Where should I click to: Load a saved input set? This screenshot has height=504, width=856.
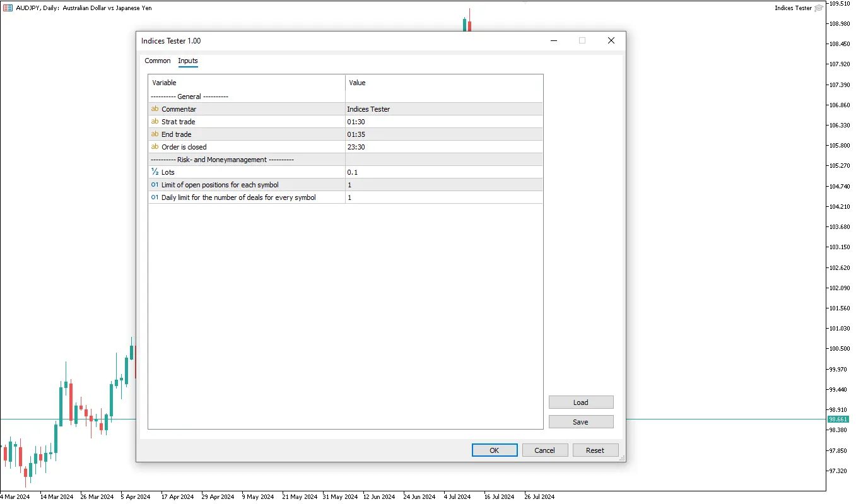tap(580, 402)
